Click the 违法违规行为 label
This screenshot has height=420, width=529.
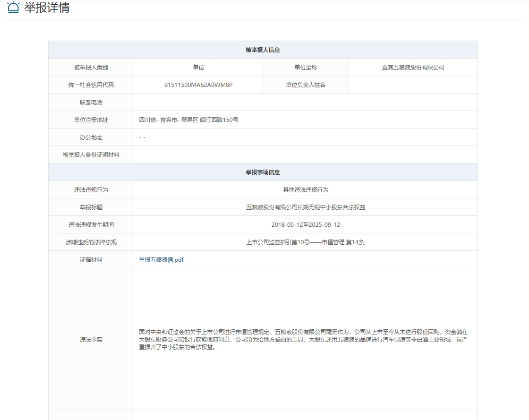[x=91, y=189]
